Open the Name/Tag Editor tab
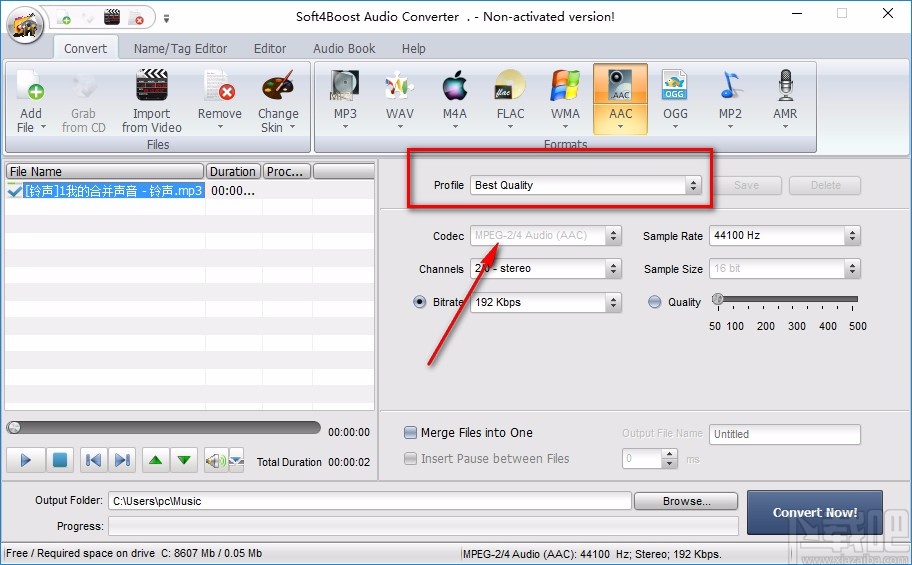Viewport: 912px width, 565px height. [180, 48]
